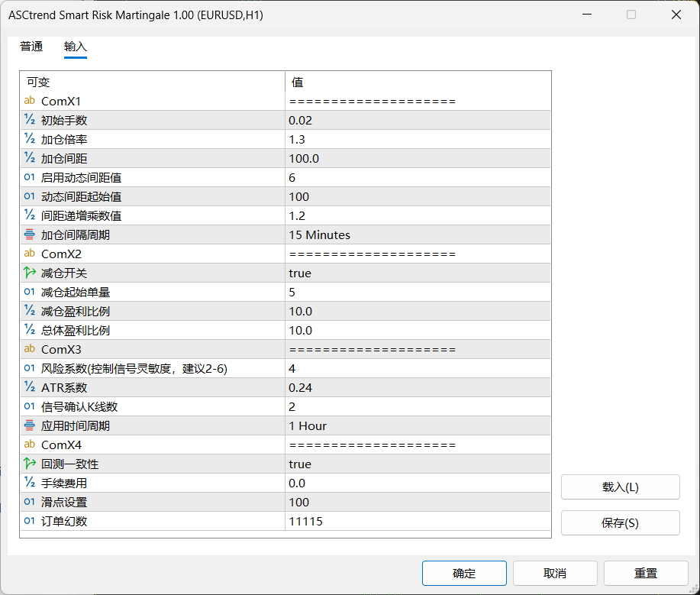
Task: Select the 风险系数 value 4
Action: [x=418, y=368]
